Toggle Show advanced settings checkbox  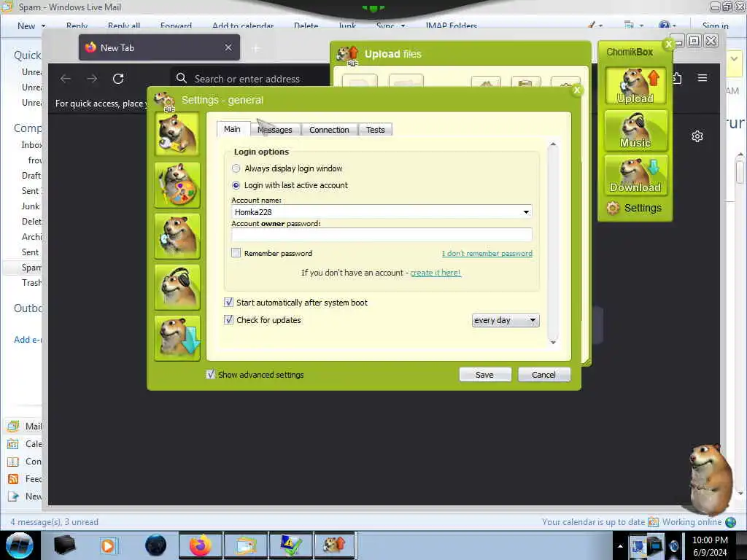[x=211, y=374]
